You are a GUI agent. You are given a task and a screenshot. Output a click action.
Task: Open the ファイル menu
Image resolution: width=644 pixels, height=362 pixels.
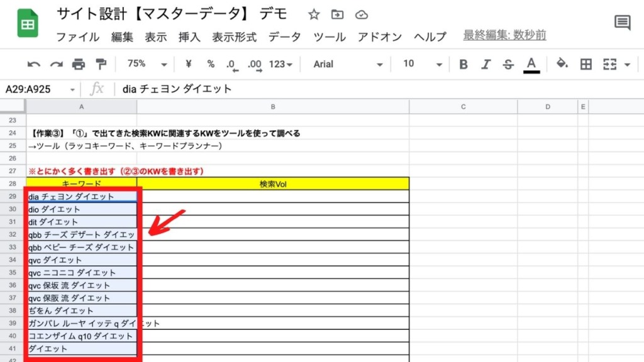tap(77, 37)
